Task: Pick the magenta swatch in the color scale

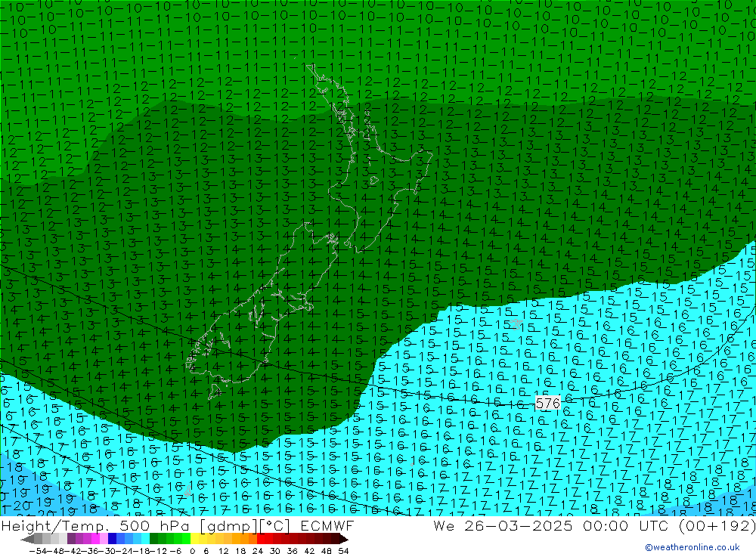Action: click(x=95, y=539)
